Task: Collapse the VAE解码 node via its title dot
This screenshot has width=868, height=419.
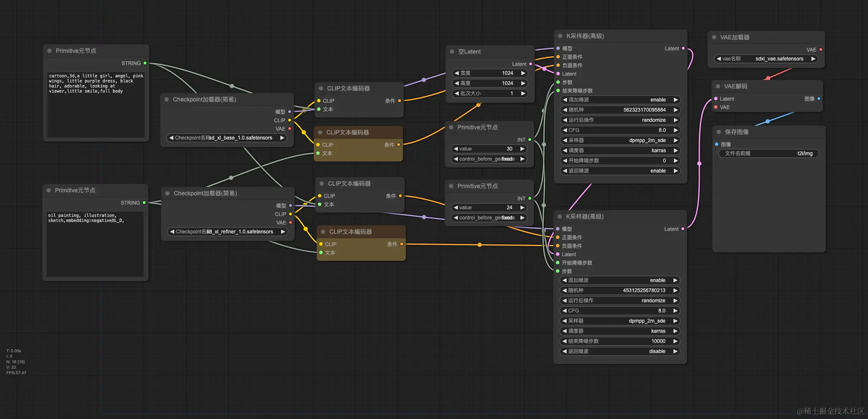Action: [718, 86]
